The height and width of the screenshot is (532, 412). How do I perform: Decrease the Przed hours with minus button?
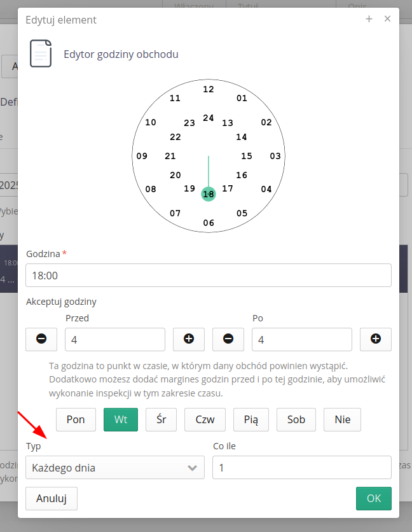(x=41, y=339)
